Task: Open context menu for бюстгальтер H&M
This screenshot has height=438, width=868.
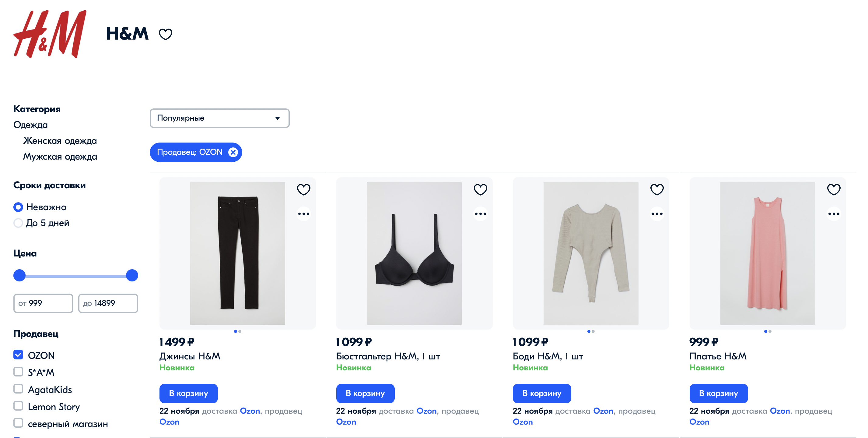Action: (481, 214)
